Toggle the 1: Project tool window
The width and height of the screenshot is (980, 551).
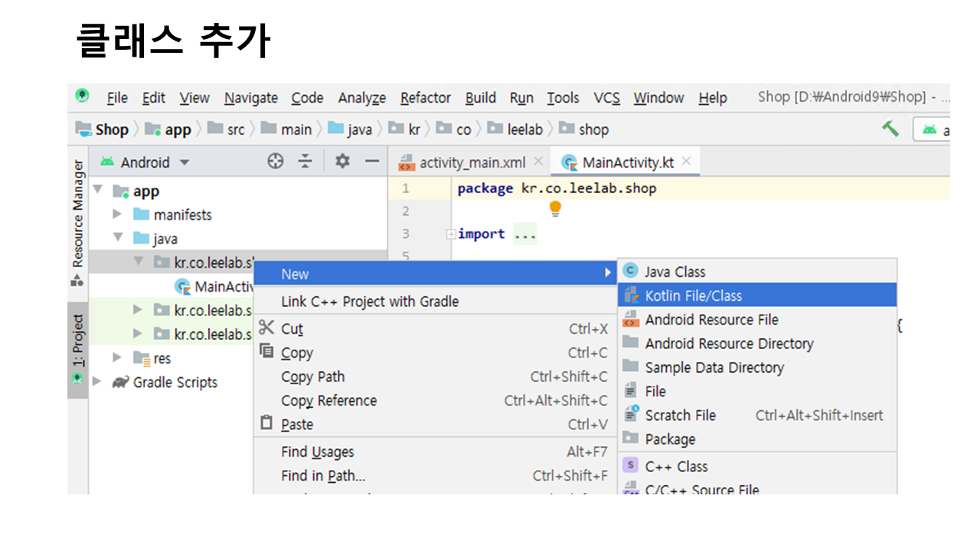(x=78, y=348)
